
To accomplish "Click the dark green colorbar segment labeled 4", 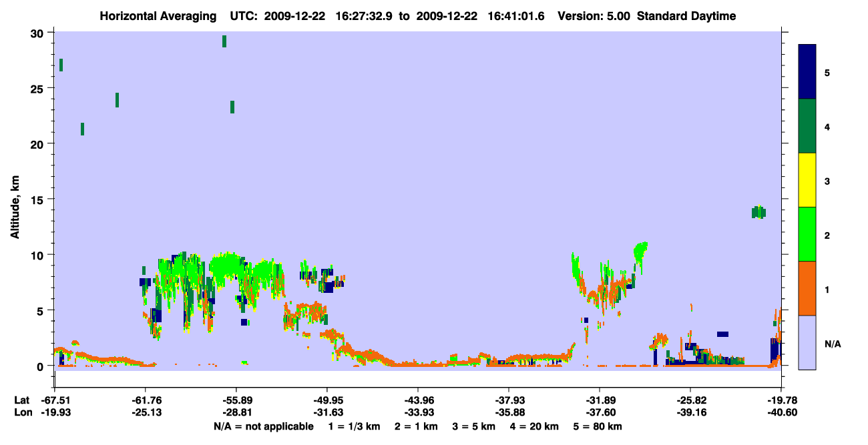I will click(807, 126).
